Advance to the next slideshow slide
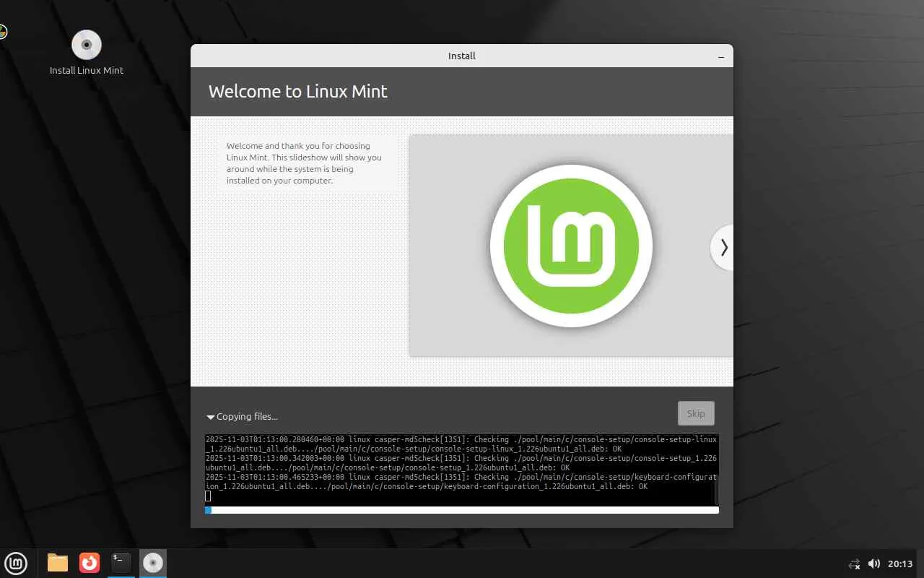924x578 pixels. tap(723, 248)
